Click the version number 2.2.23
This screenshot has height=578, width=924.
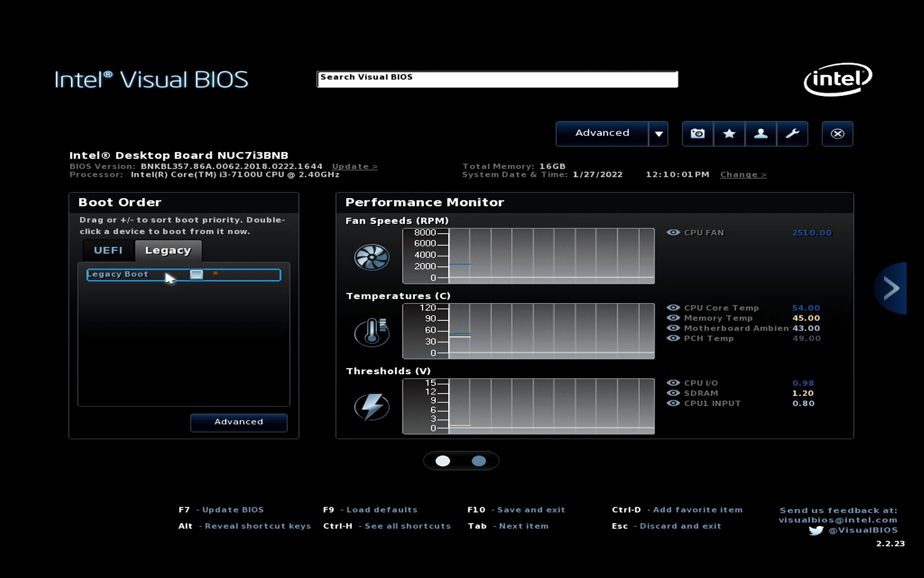point(890,543)
